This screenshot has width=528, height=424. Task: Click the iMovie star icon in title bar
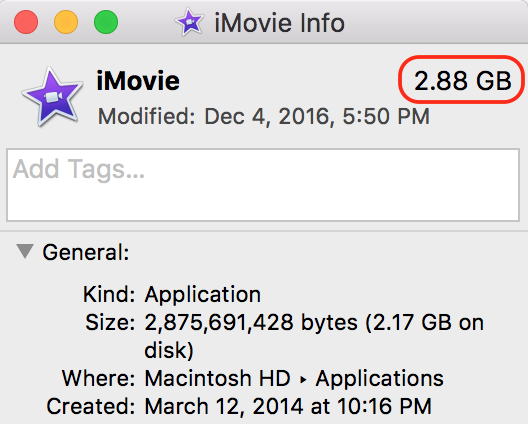189,22
